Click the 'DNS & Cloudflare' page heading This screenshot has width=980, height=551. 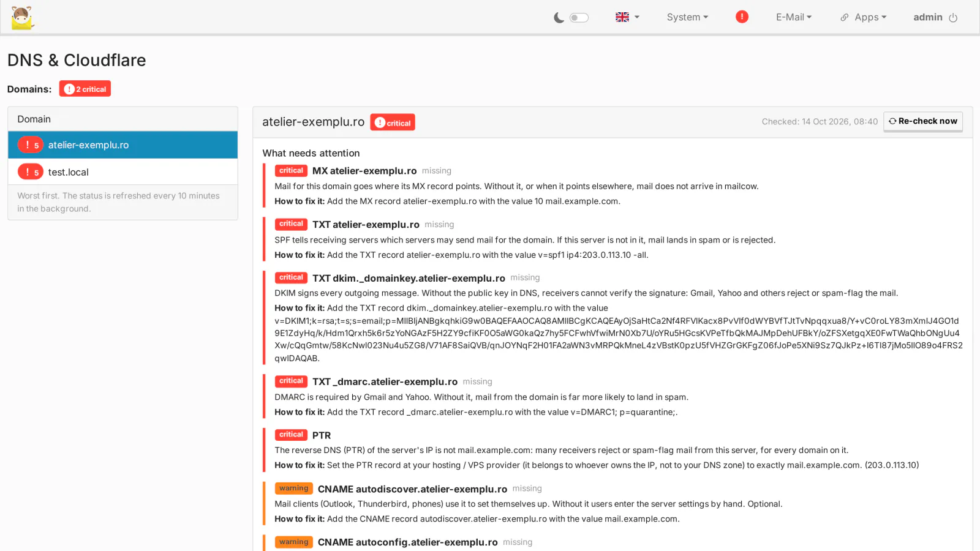tap(77, 60)
